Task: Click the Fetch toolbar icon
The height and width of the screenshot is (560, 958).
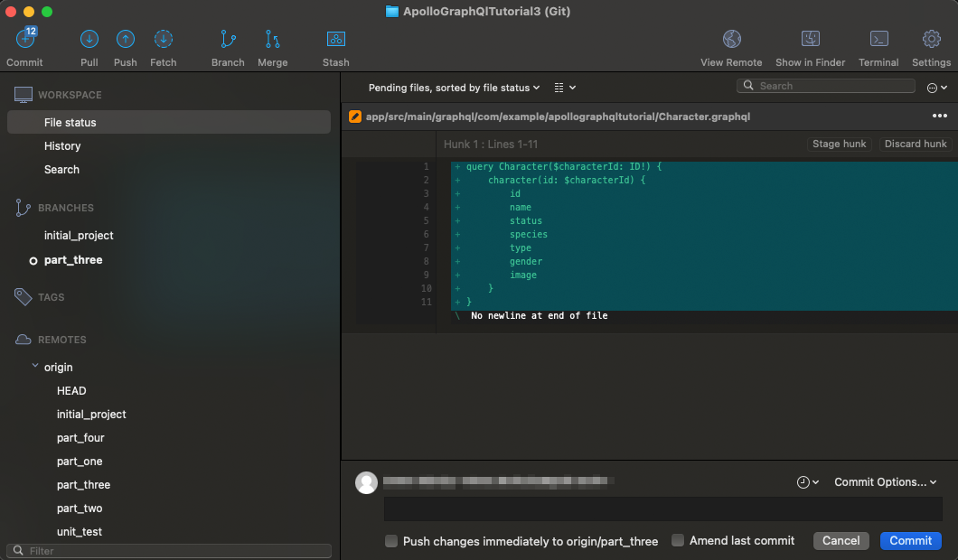Action: coord(163,39)
